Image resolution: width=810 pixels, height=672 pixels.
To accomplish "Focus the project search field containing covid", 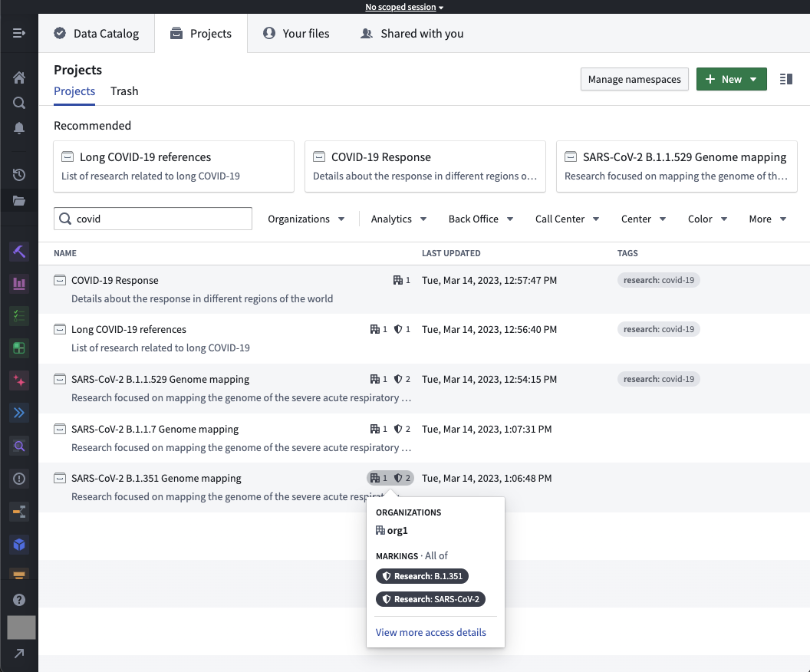I will point(153,219).
